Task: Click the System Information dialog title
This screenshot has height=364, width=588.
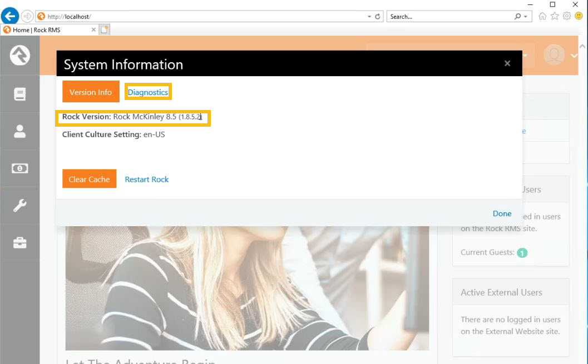Action: pos(123,64)
